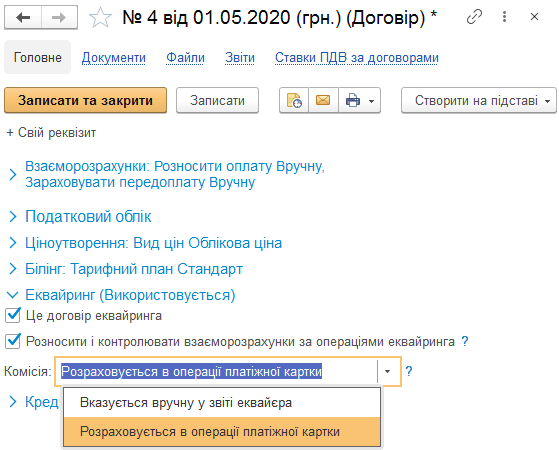The image size is (559, 450).
Task: Toggle the Комісія dropdown arrow
Action: coord(388,372)
